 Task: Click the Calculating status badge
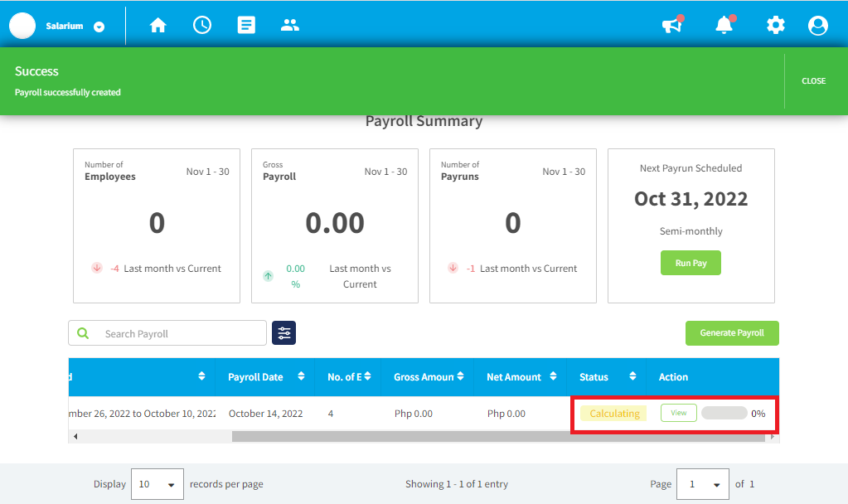click(x=614, y=414)
